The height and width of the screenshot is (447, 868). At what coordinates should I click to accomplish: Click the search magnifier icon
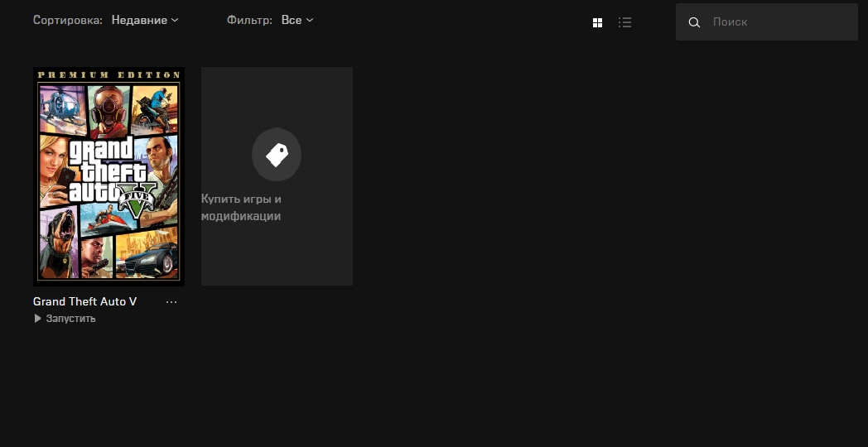tap(694, 22)
